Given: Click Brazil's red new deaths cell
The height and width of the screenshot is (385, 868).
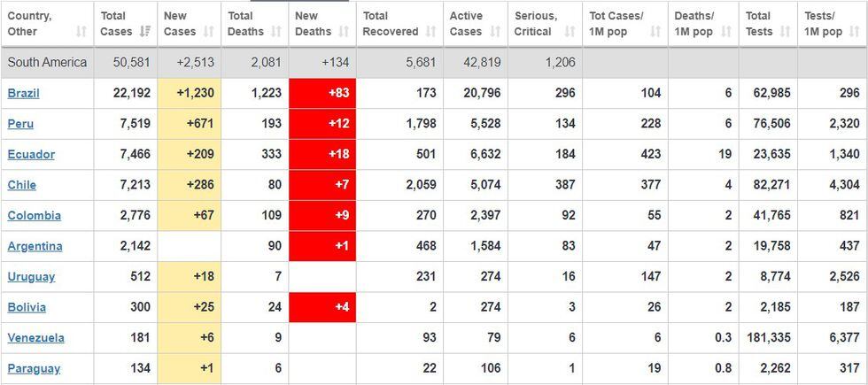Looking at the screenshot, I should [322, 93].
